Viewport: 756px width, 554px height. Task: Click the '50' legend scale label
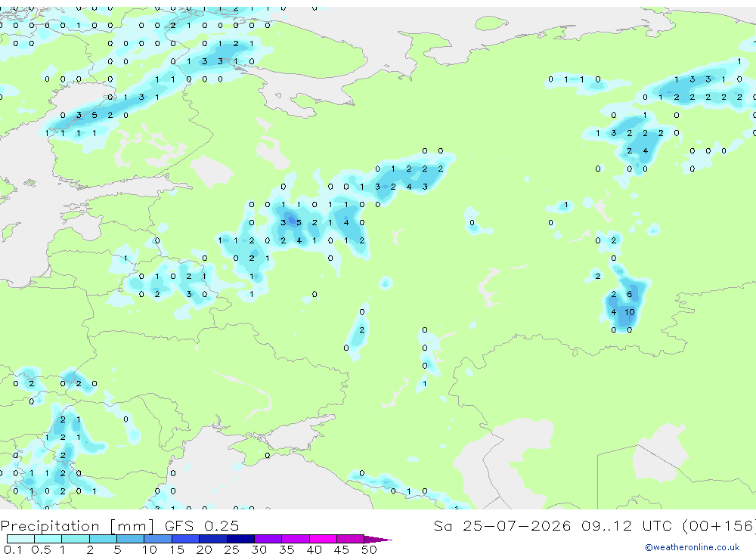369,549
